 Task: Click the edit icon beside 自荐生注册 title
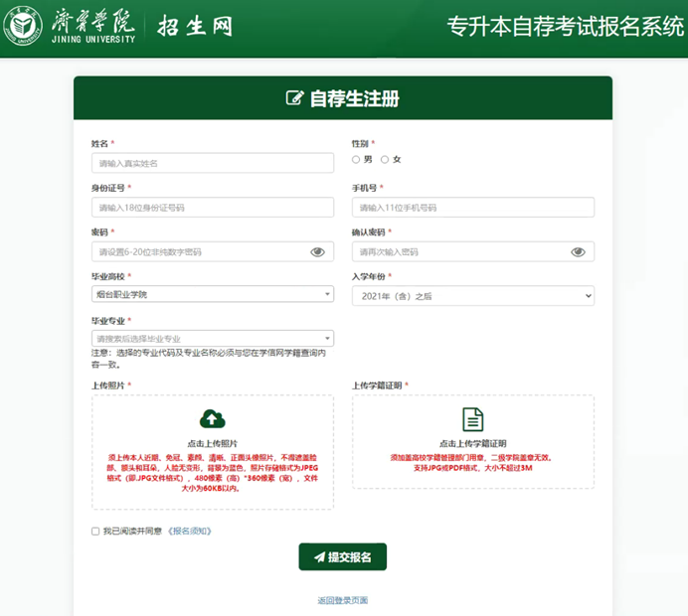[x=294, y=98]
